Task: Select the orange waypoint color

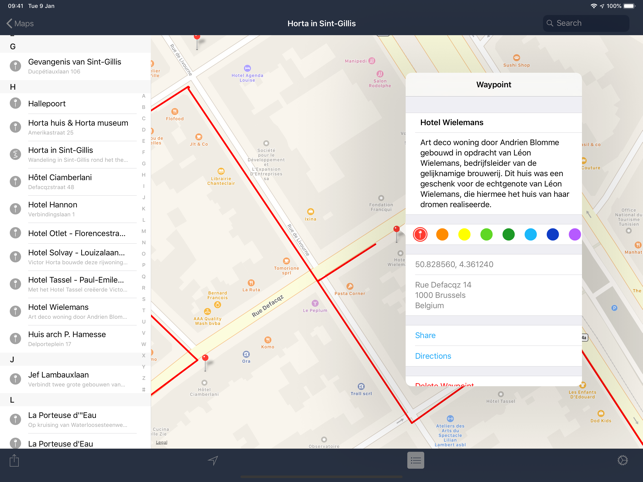Action: tap(442, 235)
